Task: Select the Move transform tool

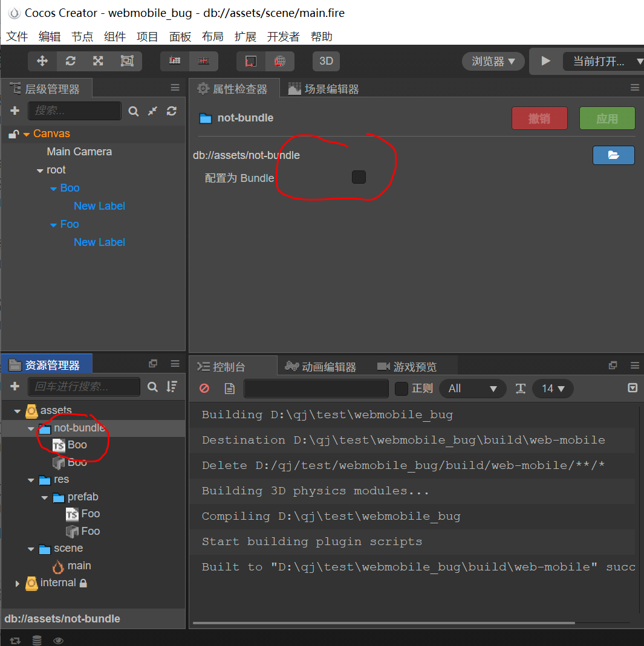Action: coord(42,61)
